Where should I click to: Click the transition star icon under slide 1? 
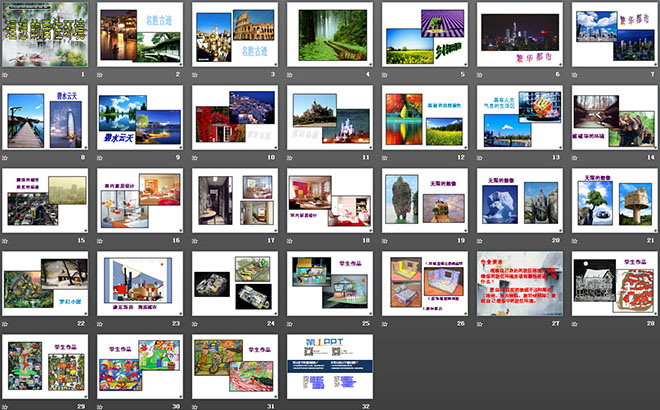[6, 75]
